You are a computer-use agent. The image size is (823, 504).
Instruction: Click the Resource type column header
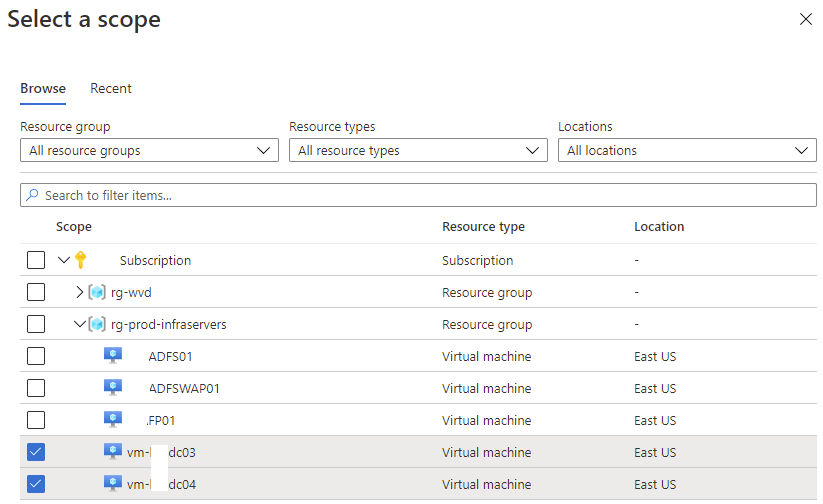[483, 227]
